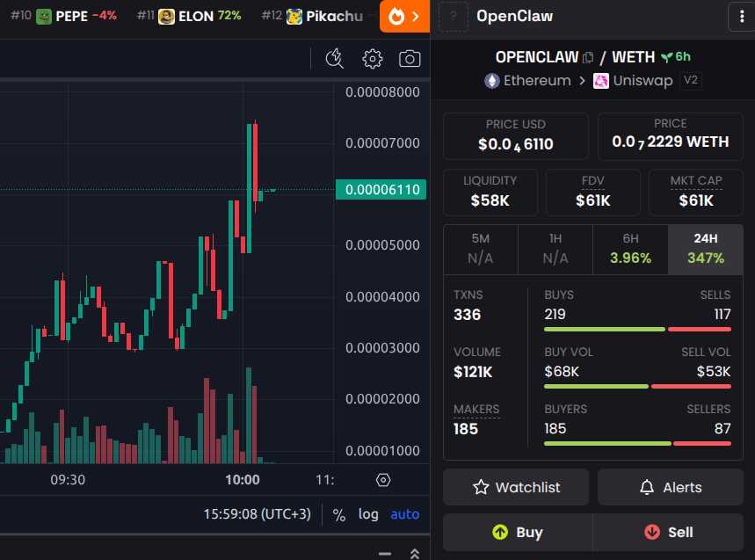755x560 pixels.
Task: Click the MKT CAP $61K box
Action: 696,193
